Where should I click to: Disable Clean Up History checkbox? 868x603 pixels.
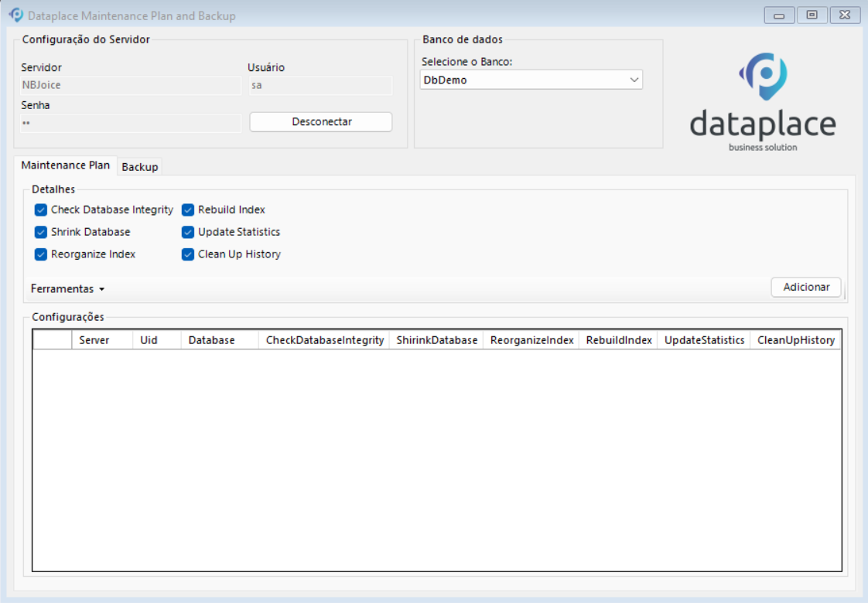coord(188,254)
